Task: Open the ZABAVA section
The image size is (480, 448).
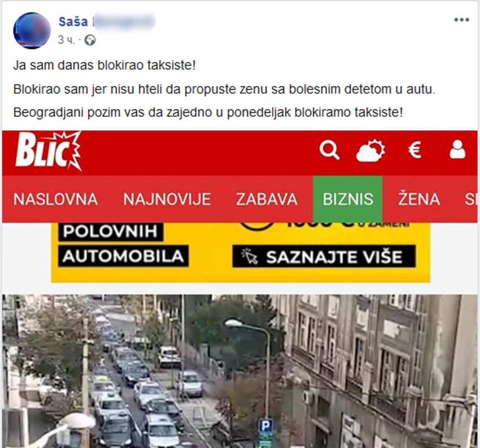Action: tap(267, 199)
